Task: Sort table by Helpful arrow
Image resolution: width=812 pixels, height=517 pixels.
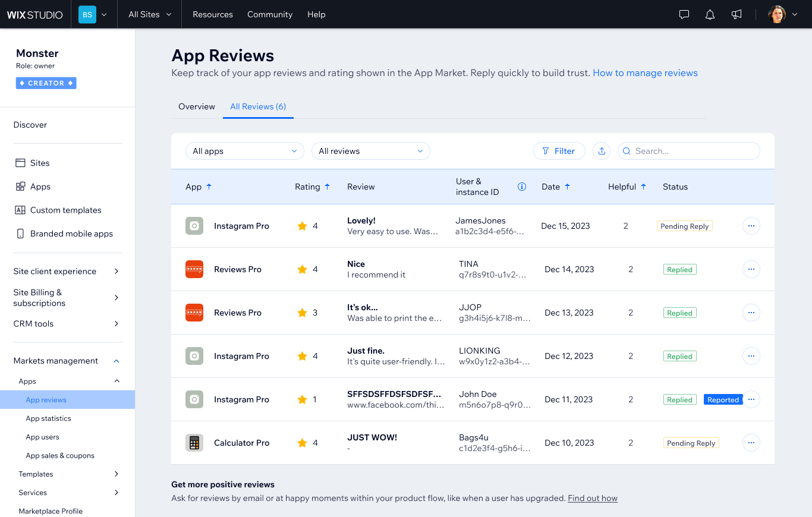Action: click(643, 187)
